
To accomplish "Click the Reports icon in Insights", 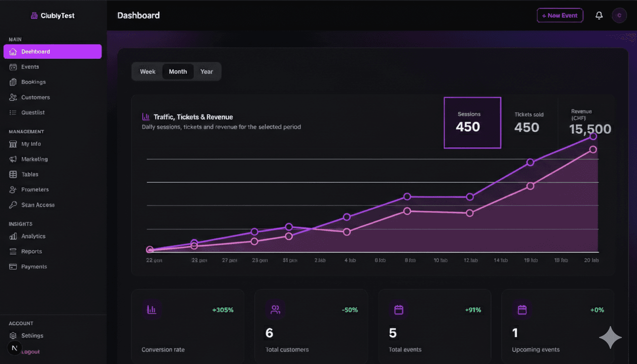I will (x=13, y=251).
